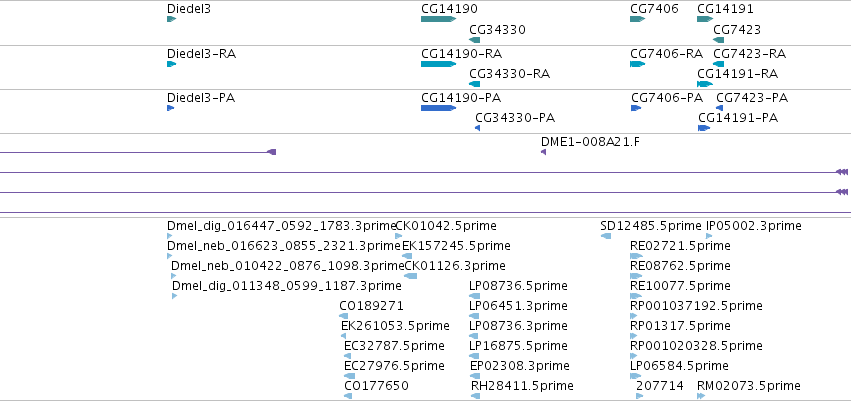The width and height of the screenshot is (851, 401).
Task: Select the purple BAC end block
Action: [272, 152]
